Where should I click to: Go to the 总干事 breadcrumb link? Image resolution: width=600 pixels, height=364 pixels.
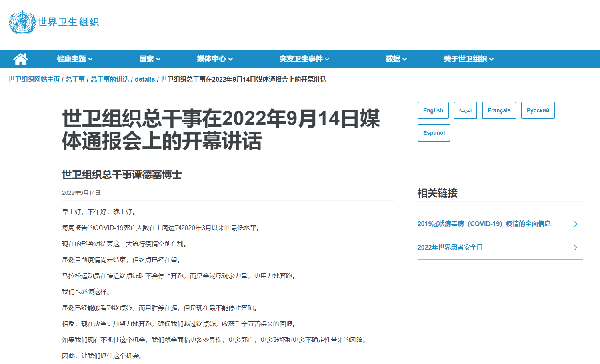[x=75, y=79]
